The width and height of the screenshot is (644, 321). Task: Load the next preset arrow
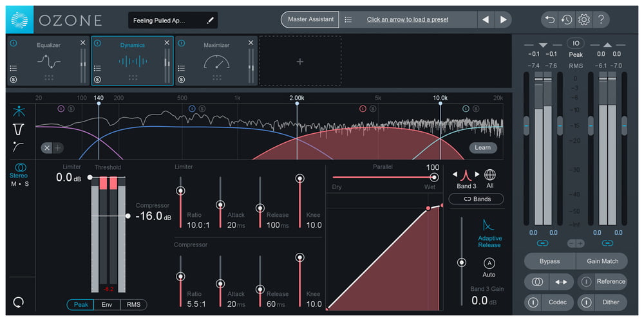coord(503,19)
